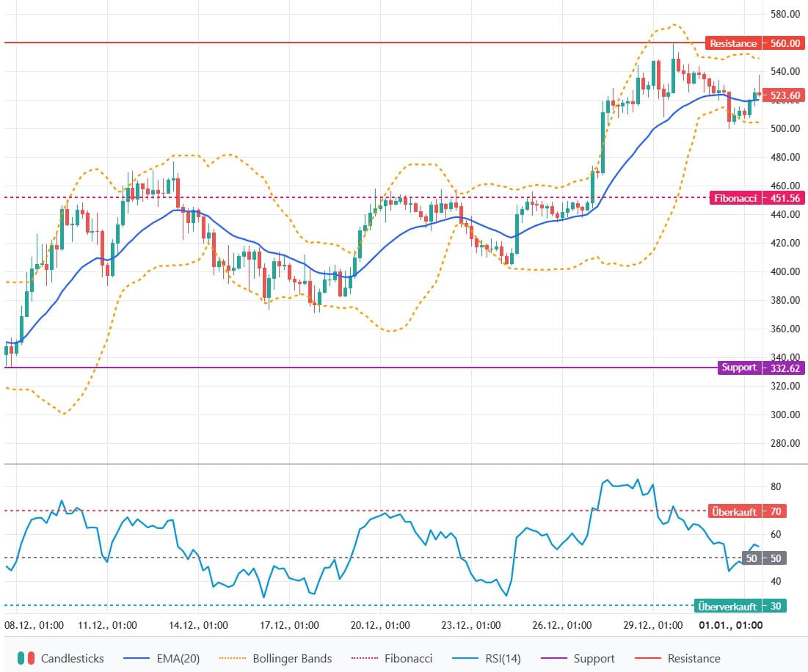
Task: Click the 80 value on RSI axis
Action: (x=775, y=486)
